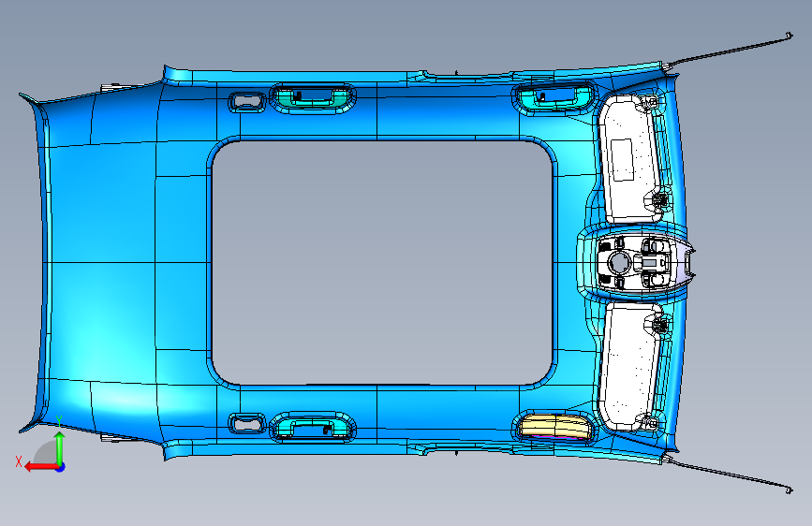The image size is (812, 526).
Task: Select the lower thin wire rod
Action: (729, 475)
